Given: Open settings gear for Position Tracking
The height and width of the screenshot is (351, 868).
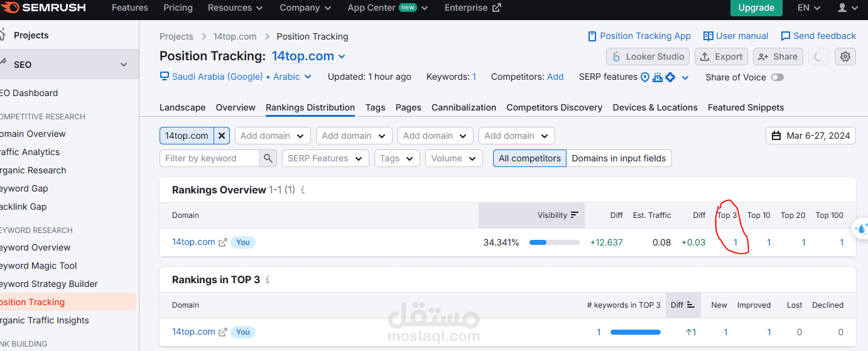Looking at the screenshot, I should [x=845, y=57].
